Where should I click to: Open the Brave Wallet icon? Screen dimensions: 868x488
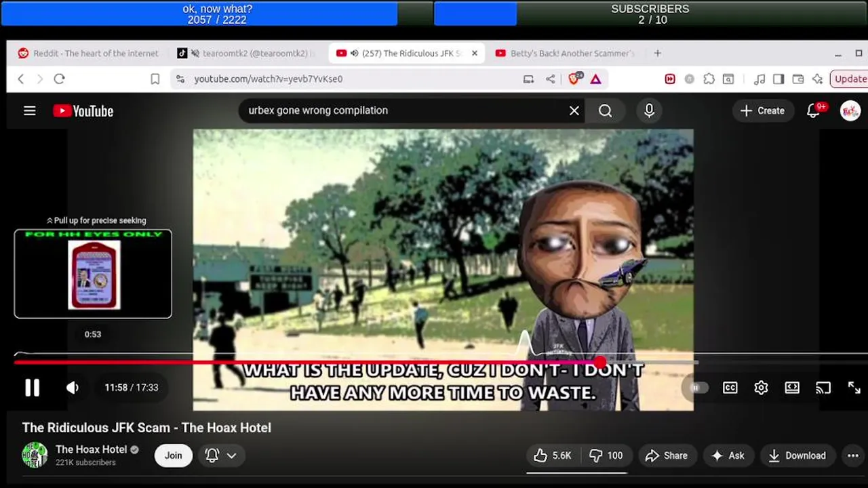pos(798,79)
